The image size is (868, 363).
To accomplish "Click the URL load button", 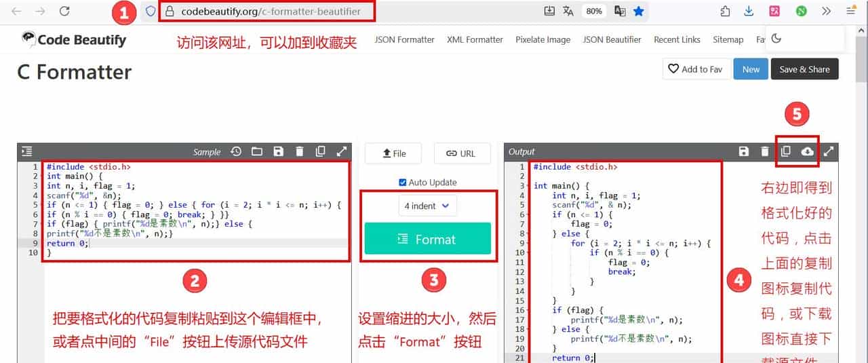I will click(x=462, y=153).
